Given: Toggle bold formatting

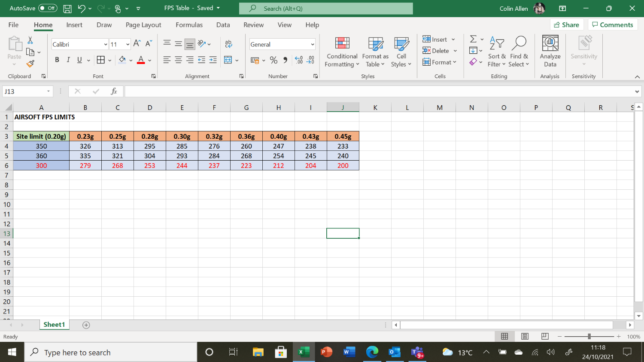Looking at the screenshot, I should click(57, 60).
